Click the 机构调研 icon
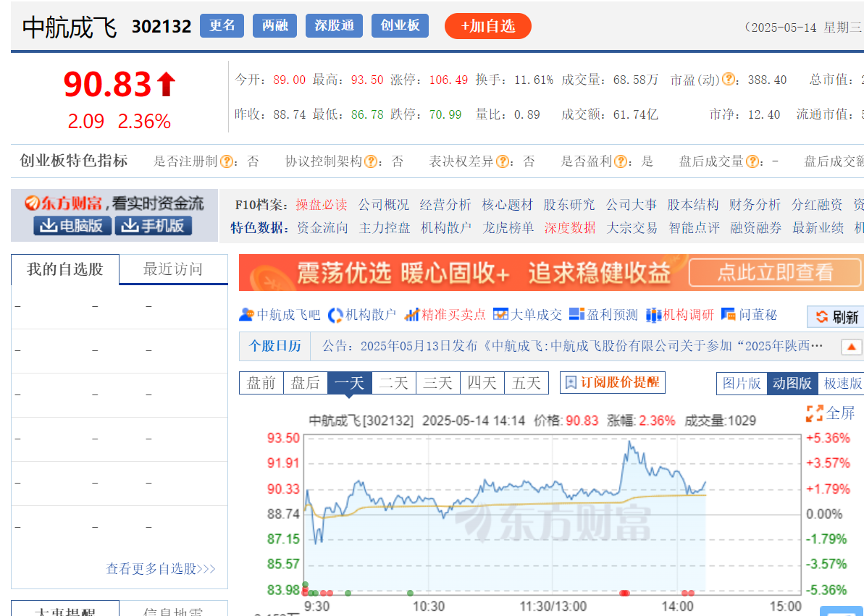Image resolution: width=864 pixels, height=616 pixels. pyautogui.click(x=653, y=315)
